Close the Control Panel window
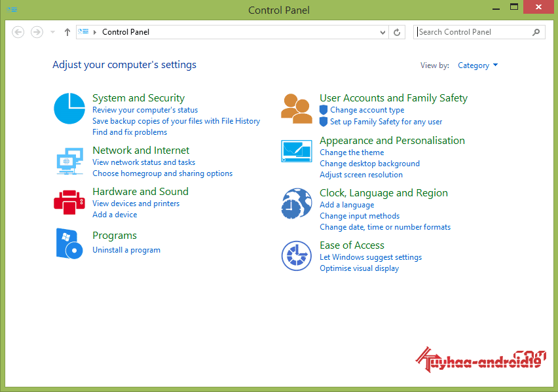The width and height of the screenshot is (558, 392). point(538,7)
